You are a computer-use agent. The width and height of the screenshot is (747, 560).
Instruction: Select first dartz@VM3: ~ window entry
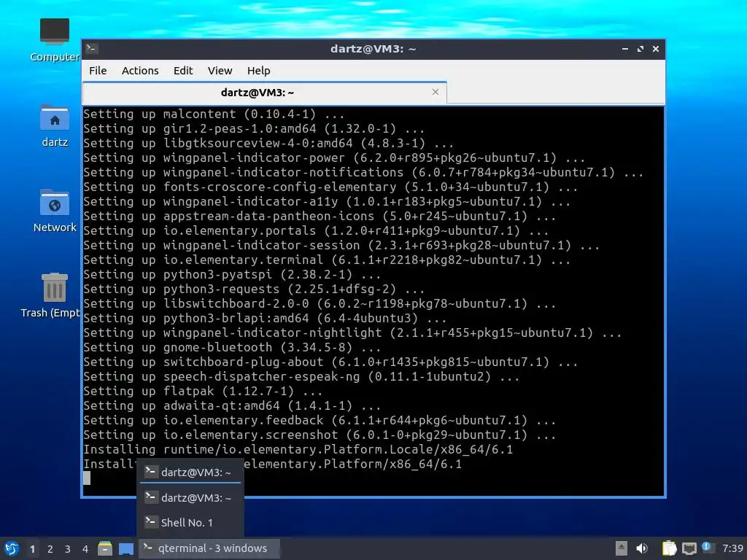click(x=190, y=472)
